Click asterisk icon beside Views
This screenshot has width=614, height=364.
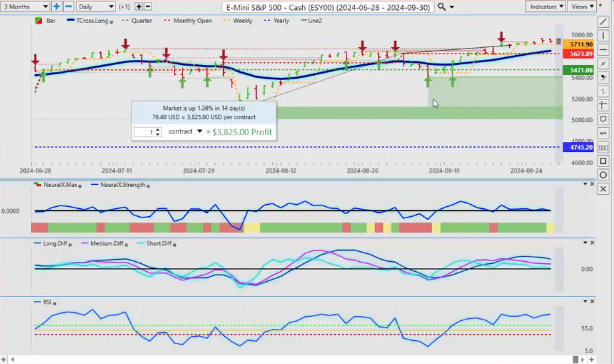pos(601,5)
